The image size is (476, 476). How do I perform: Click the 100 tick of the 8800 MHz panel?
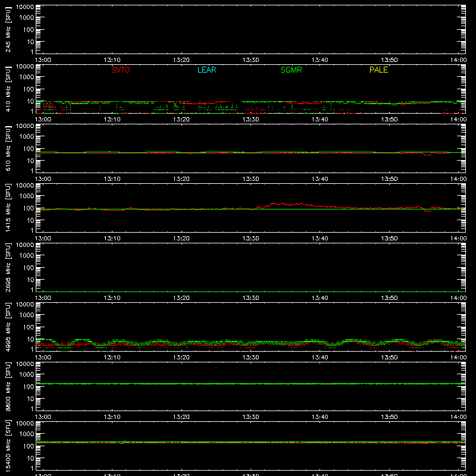(x=29, y=387)
